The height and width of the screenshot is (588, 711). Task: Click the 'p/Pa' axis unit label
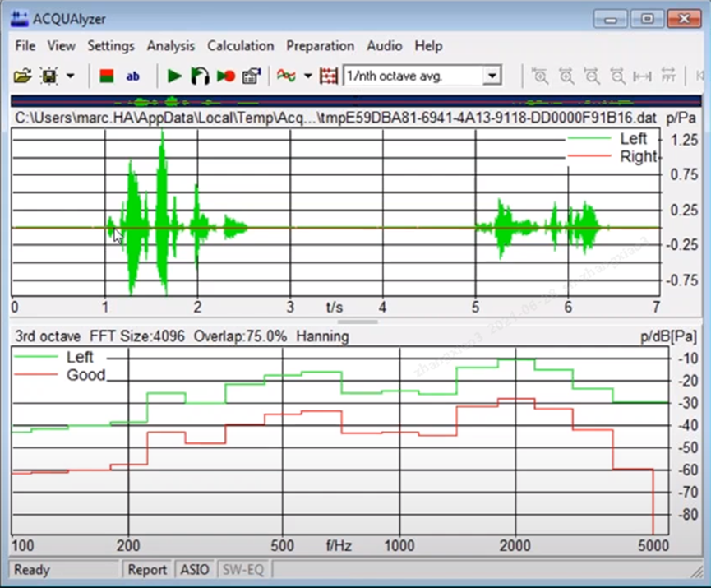pyautogui.click(x=681, y=118)
